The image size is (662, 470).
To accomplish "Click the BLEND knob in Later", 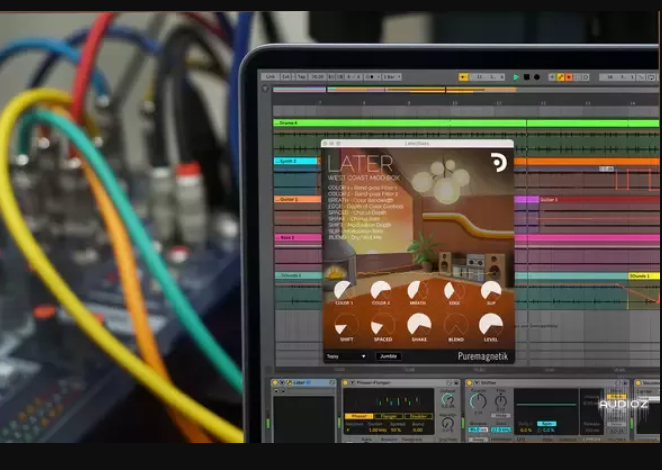I will pyautogui.click(x=456, y=325).
